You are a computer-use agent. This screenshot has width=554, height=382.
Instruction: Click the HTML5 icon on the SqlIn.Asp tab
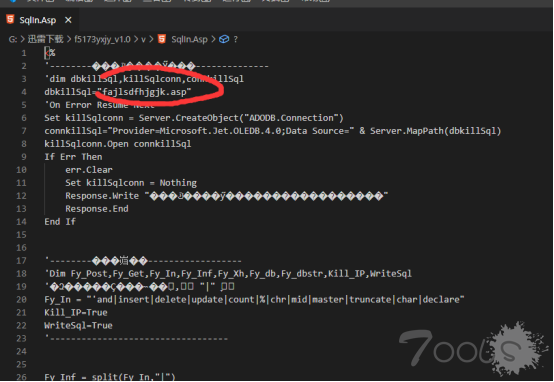pyautogui.click(x=10, y=19)
